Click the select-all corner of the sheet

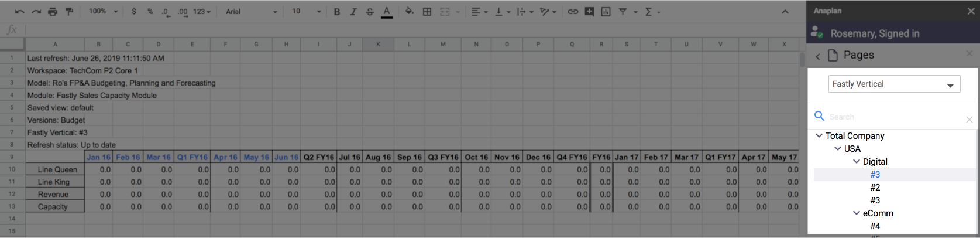coord(12,44)
